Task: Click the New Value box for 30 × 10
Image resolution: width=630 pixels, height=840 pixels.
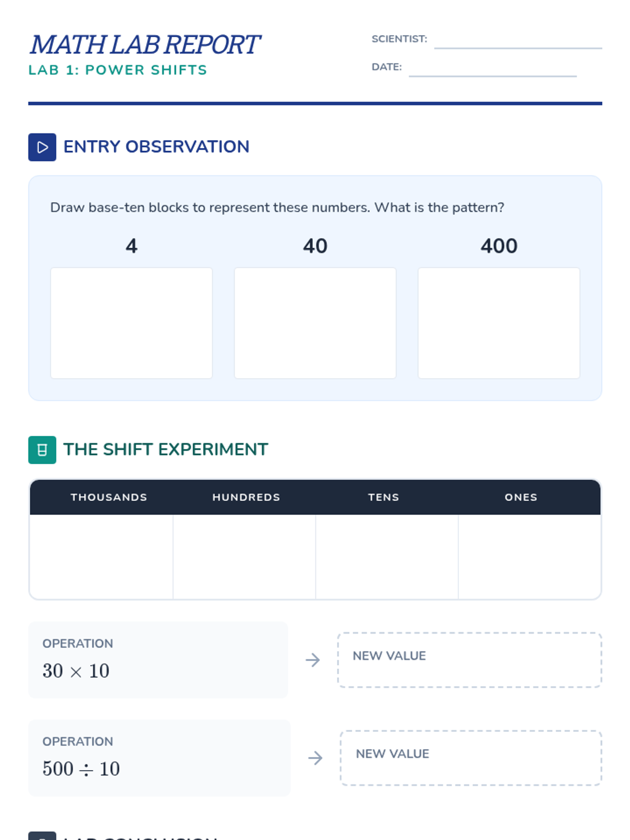Action: [469, 660]
